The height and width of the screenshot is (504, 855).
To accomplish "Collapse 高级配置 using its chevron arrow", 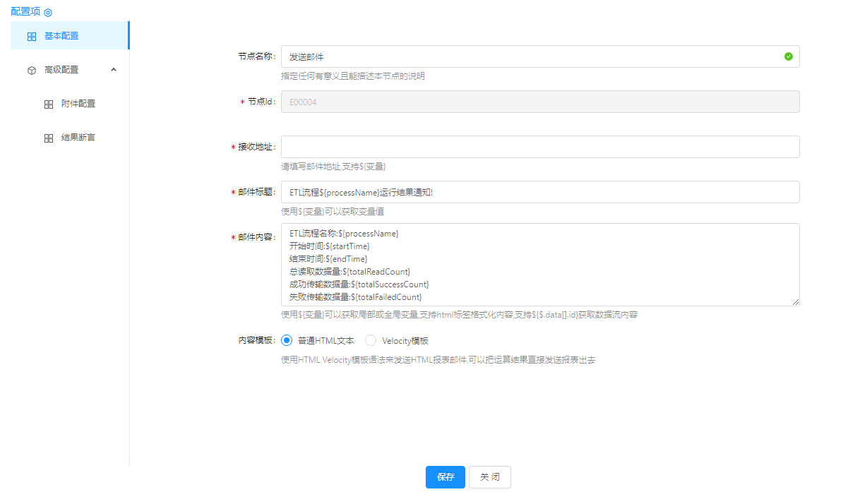I will click(114, 69).
